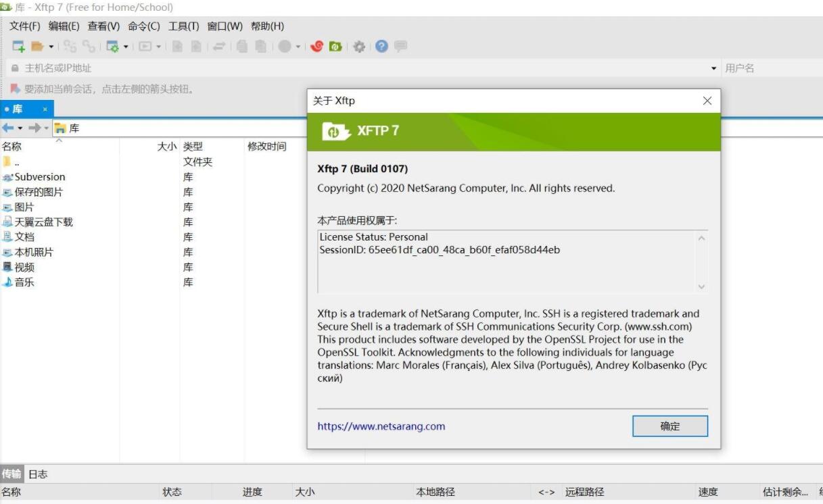This screenshot has height=504, width=823.
Task: Expand the Open session dropdown arrow
Action: (51, 47)
